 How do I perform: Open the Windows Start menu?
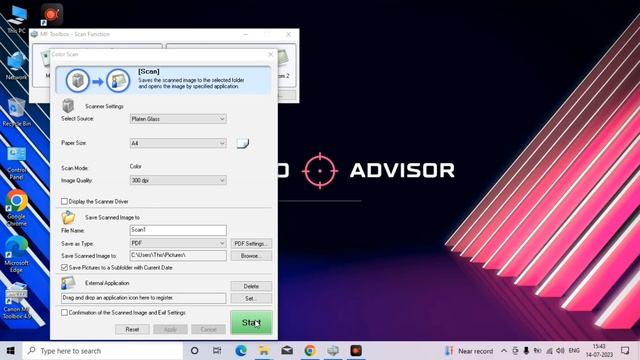[x=11, y=351]
